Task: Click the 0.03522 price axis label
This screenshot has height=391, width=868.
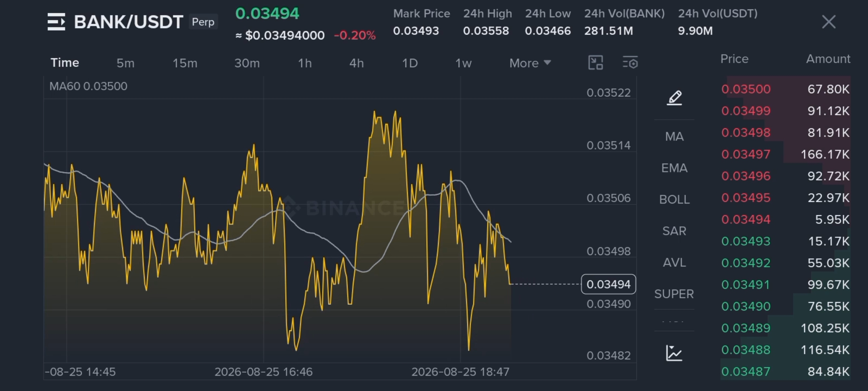Action: (609, 93)
